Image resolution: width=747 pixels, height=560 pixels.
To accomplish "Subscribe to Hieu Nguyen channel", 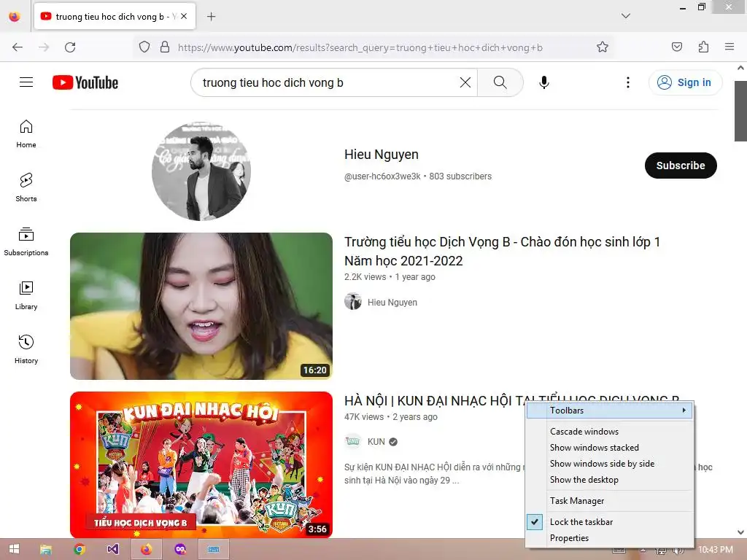I will tap(681, 166).
